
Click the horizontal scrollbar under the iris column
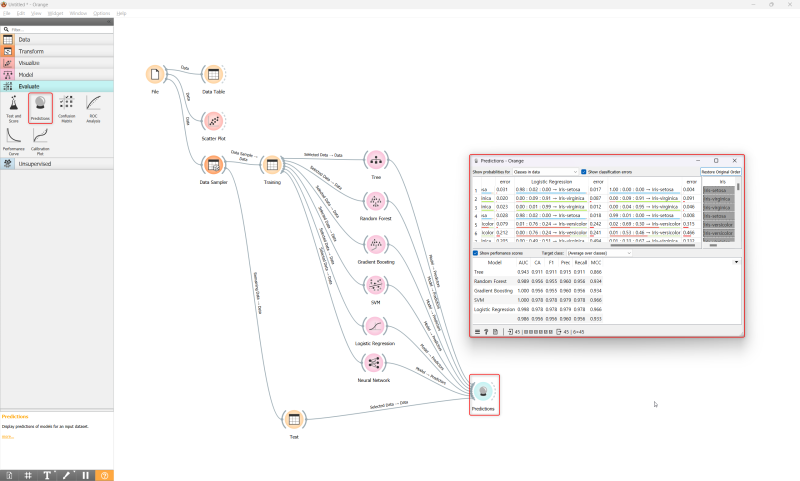click(x=713, y=245)
